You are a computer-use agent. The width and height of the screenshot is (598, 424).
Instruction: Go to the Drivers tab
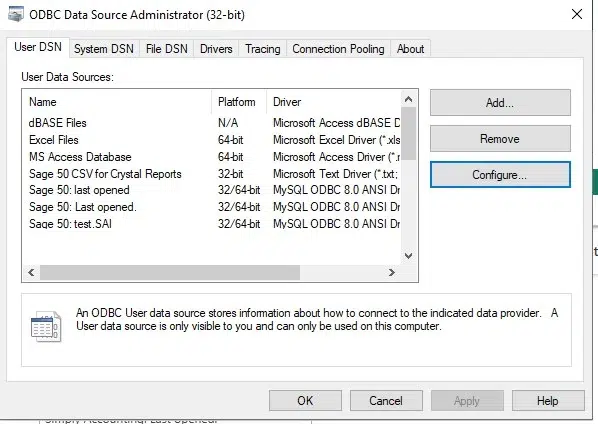[x=216, y=49]
